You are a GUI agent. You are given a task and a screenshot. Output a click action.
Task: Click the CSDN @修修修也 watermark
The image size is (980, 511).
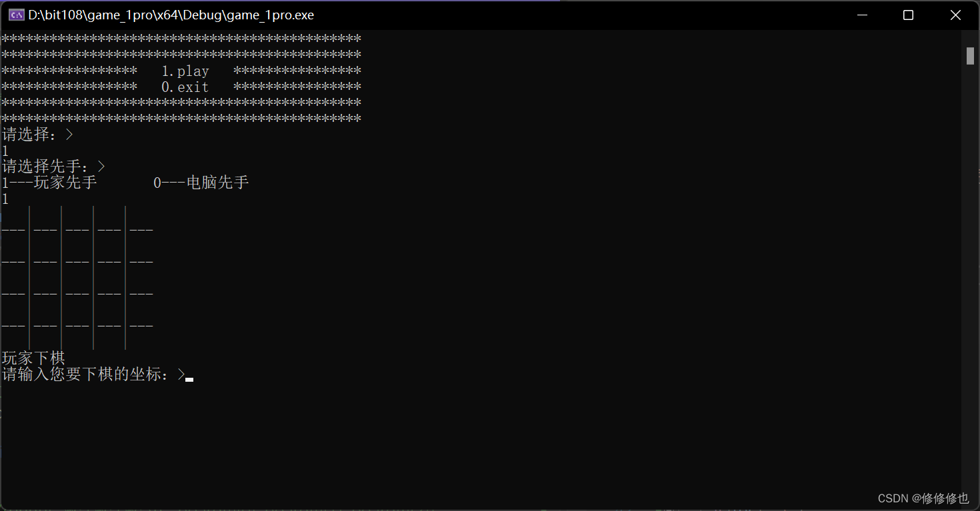[923, 498]
